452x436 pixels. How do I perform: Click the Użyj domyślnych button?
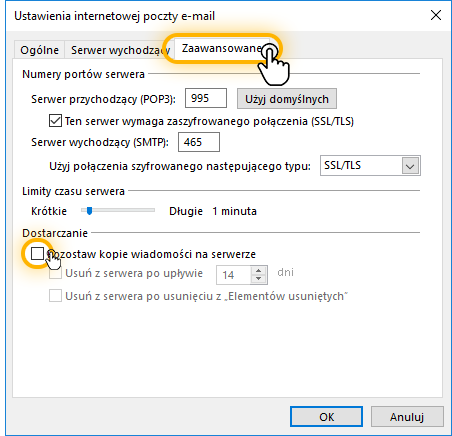coord(287,99)
